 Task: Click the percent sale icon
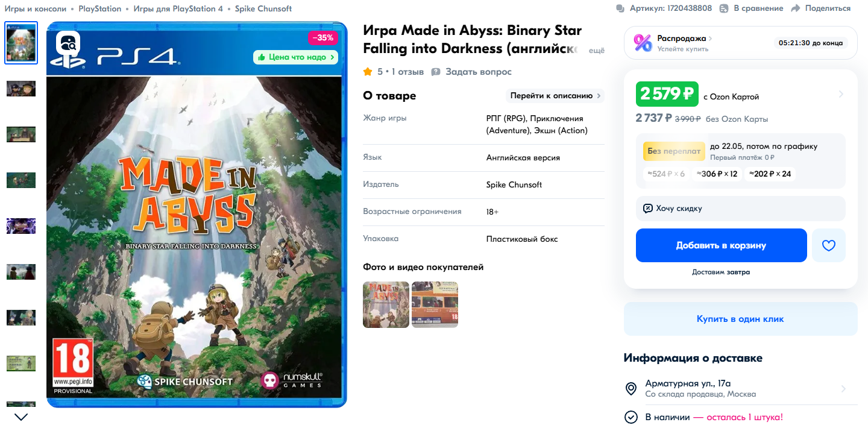pyautogui.click(x=643, y=43)
